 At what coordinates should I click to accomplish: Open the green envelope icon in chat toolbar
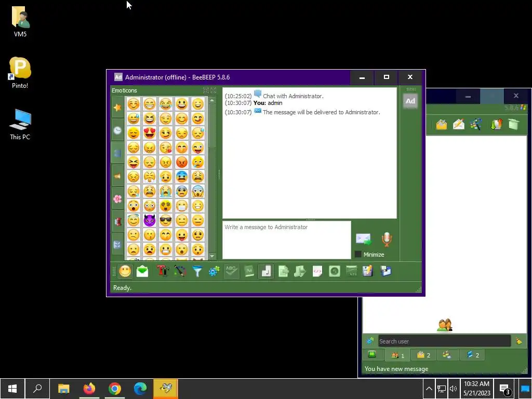click(142, 271)
